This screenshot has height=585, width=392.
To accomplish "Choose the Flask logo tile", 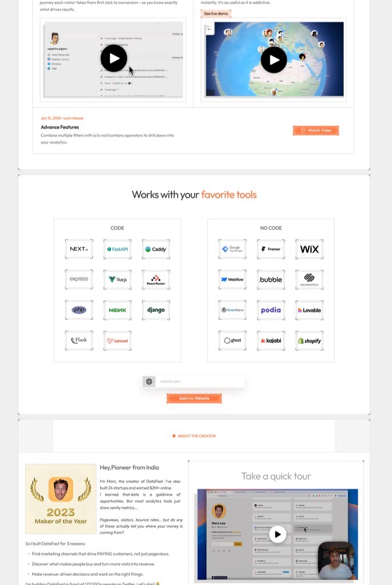I will pos(79,340).
